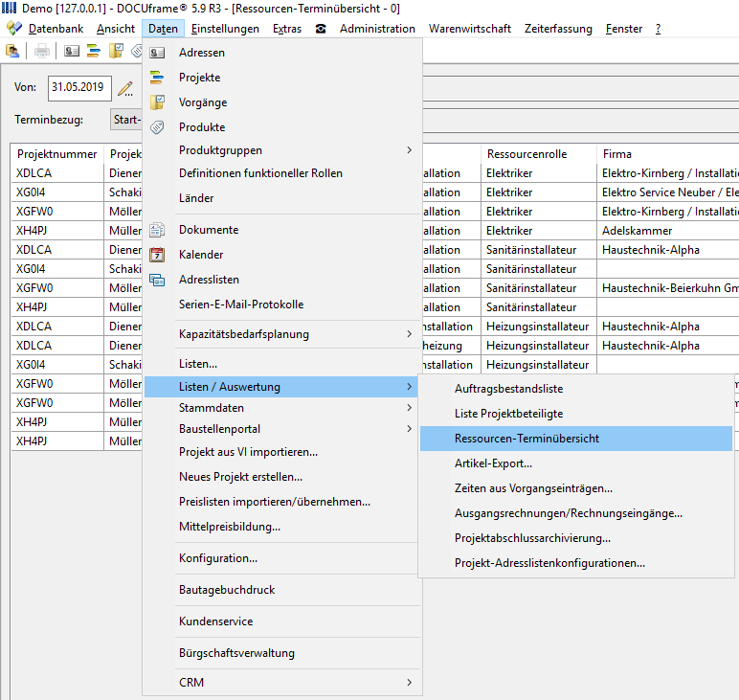The image size is (739, 700).
Task: Expand the CRM submenu arrow
Action: pos(409,683)
